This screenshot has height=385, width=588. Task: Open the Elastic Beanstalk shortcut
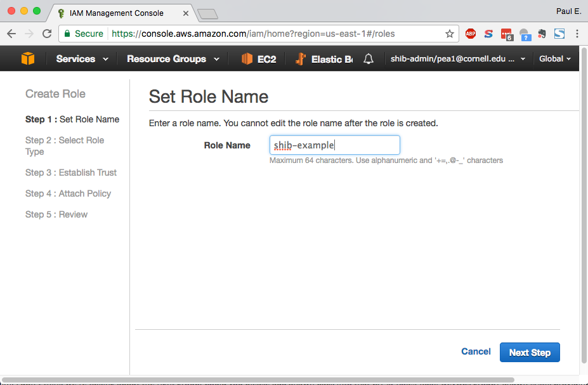tap(324, 59)
